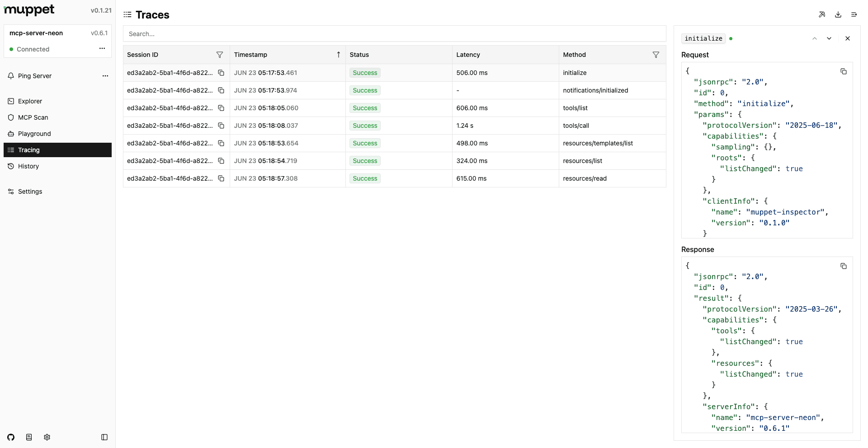Open GitHub via the status bar icon

point(11,437)
